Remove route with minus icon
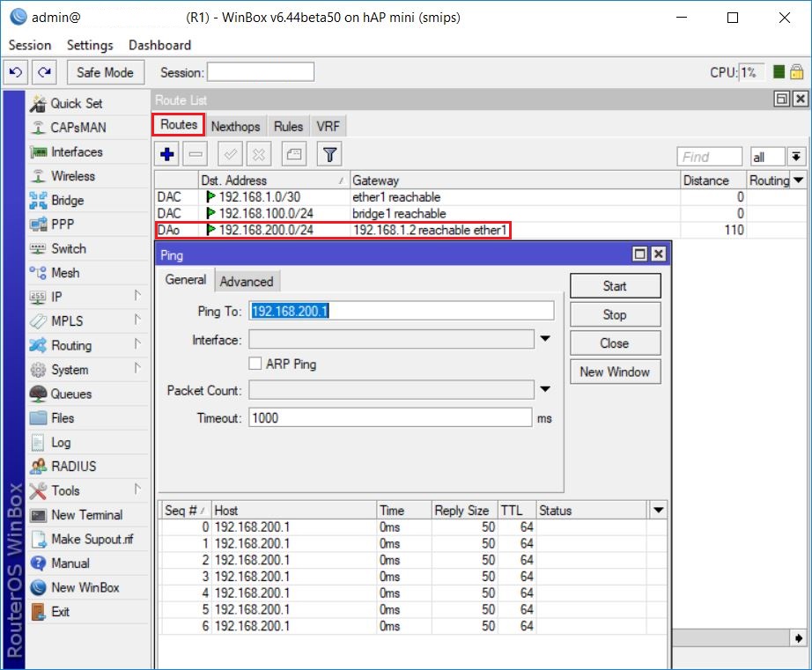812x670 pixels. click(x=196, y=154)
